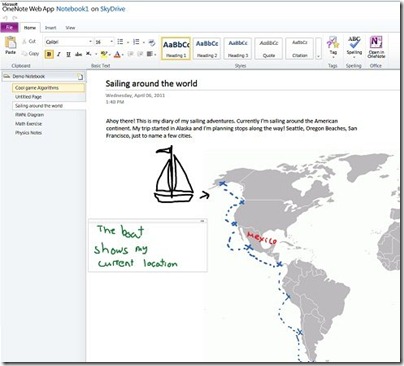Click the Paste clipboard icon
404x366 pixels.
coord(11,43)
